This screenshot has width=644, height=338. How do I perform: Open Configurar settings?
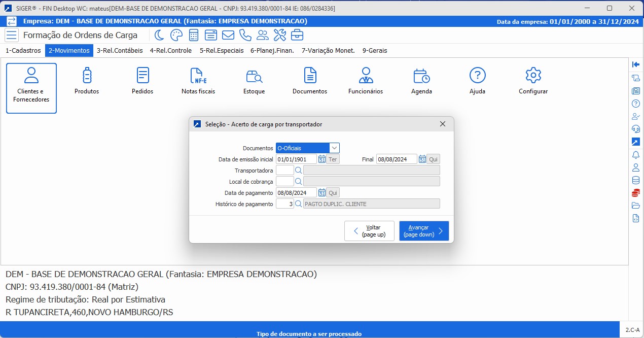pos(532,80)
